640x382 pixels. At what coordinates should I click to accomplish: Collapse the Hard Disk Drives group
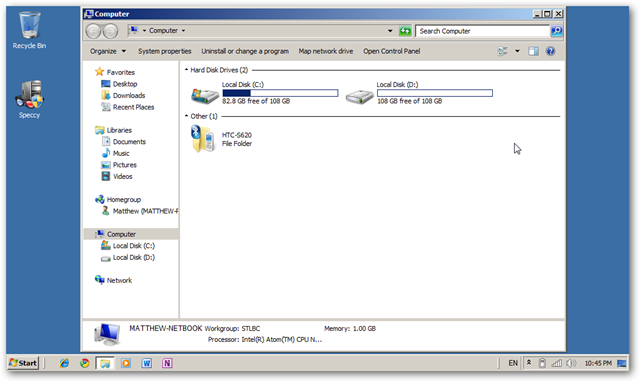point(186,70)
